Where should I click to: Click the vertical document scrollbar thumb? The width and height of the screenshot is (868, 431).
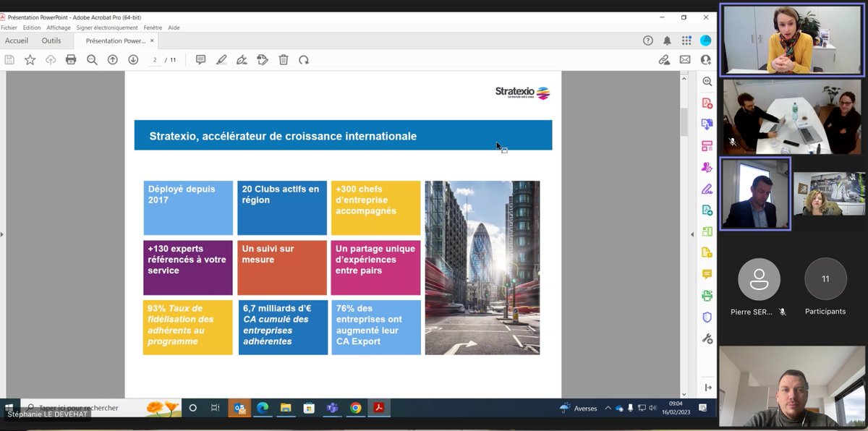[x=684, y=122]
